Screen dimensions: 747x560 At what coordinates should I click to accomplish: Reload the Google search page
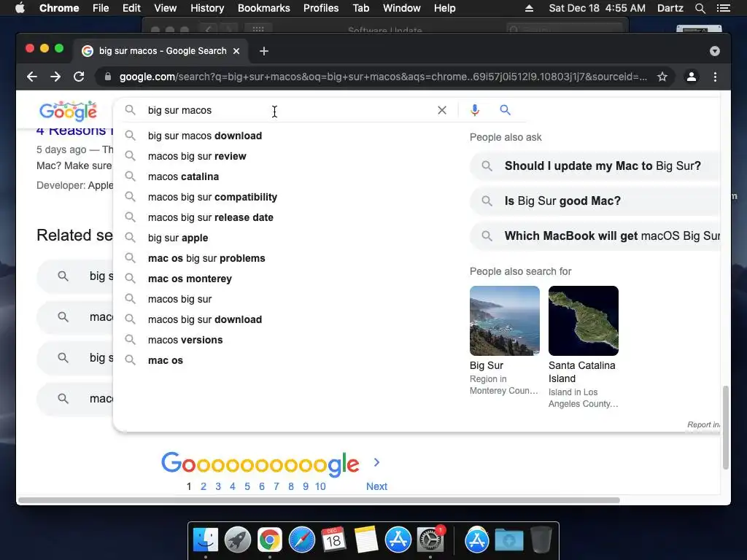(x=79, y=77)
